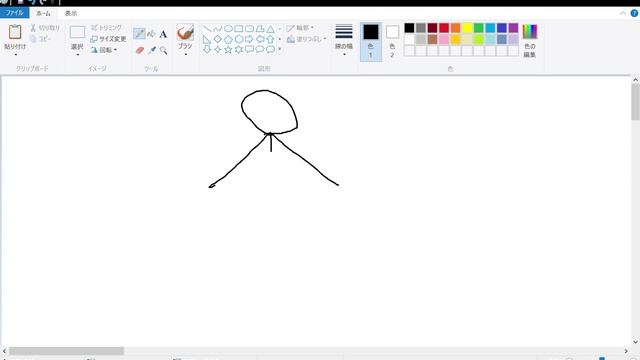Select the Text tool (A)

coord(163,34)
